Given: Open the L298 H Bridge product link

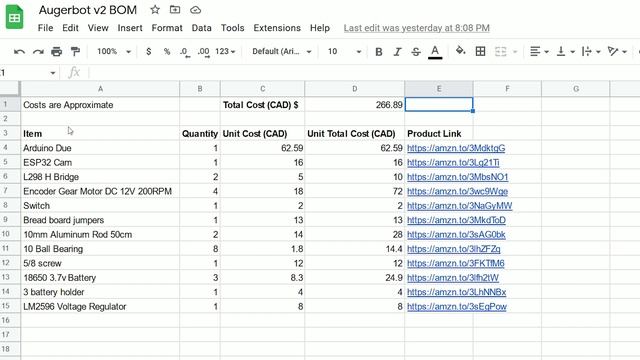Looking at the screenshot, I should tap(458, 177).
